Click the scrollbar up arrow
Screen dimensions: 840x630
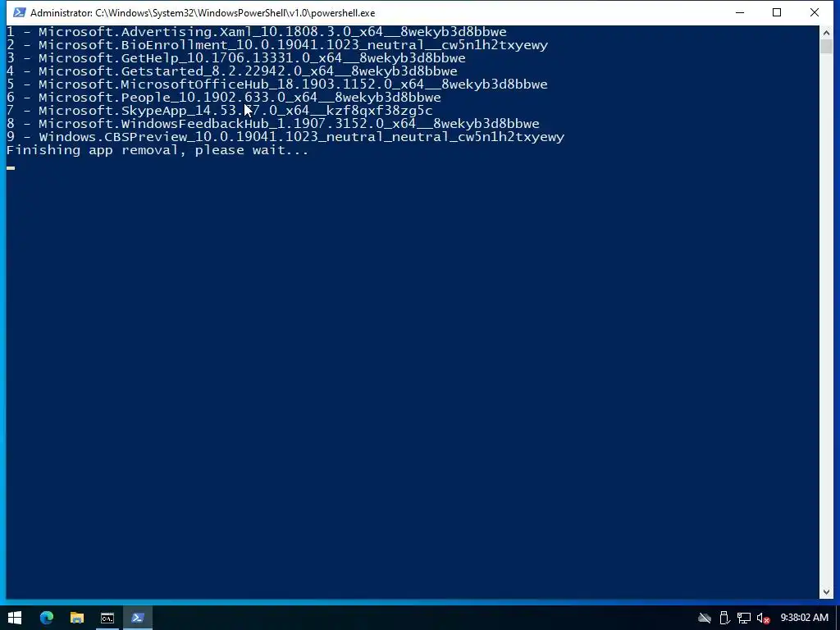826,33
